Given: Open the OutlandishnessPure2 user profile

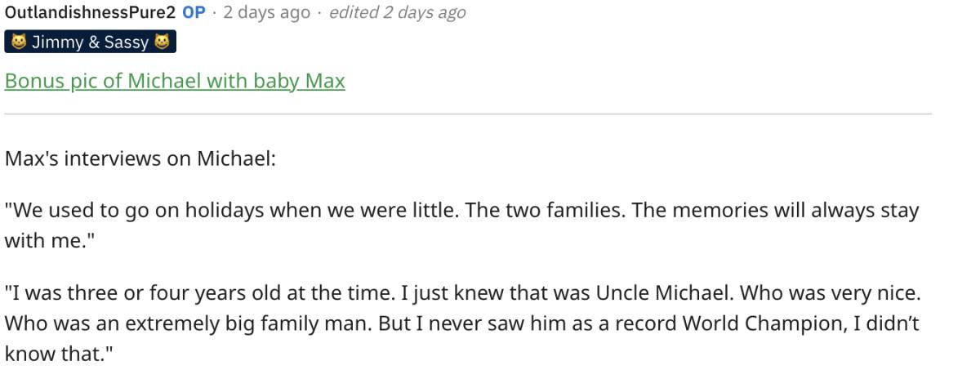Looking at the screenshot, I should pyautogui.click(x=90, y=12).
